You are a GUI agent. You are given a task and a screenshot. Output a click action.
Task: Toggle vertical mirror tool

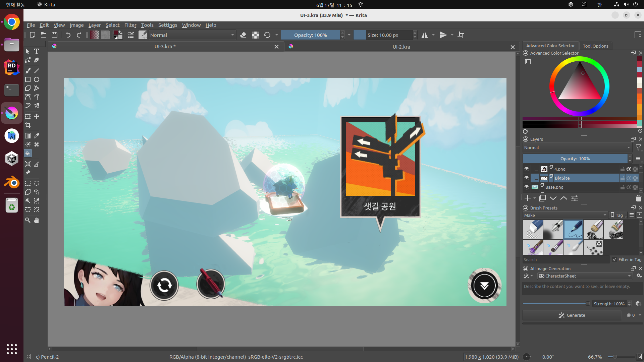tap(443, 35)
